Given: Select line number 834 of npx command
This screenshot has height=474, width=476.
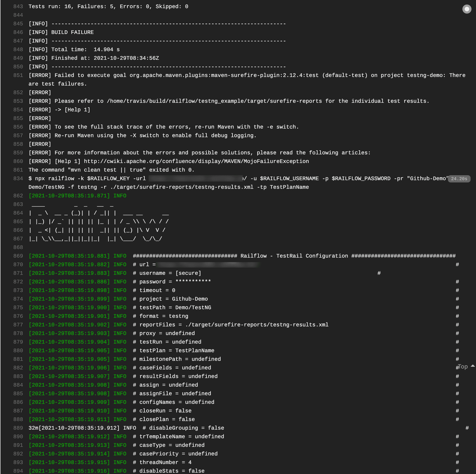Looking at the screenshot, I should click(x=18, y=179).
